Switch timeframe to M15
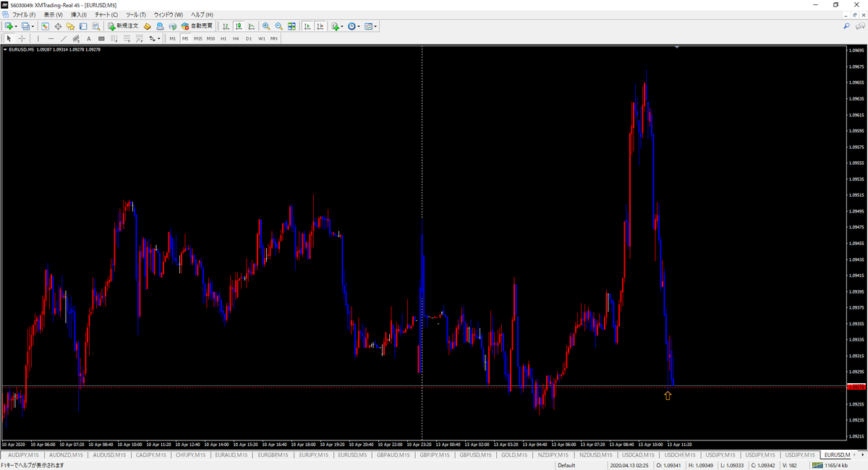 pos(197,38)
